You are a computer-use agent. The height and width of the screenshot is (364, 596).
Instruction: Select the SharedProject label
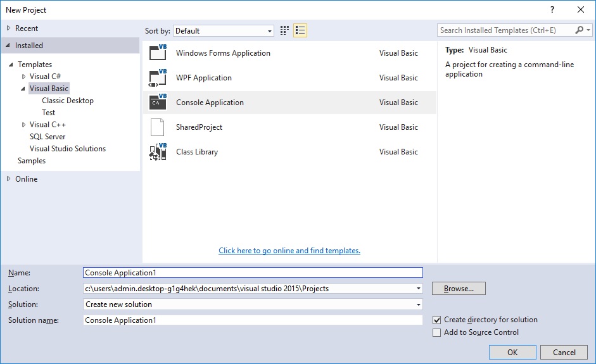[x=199, y=127]
